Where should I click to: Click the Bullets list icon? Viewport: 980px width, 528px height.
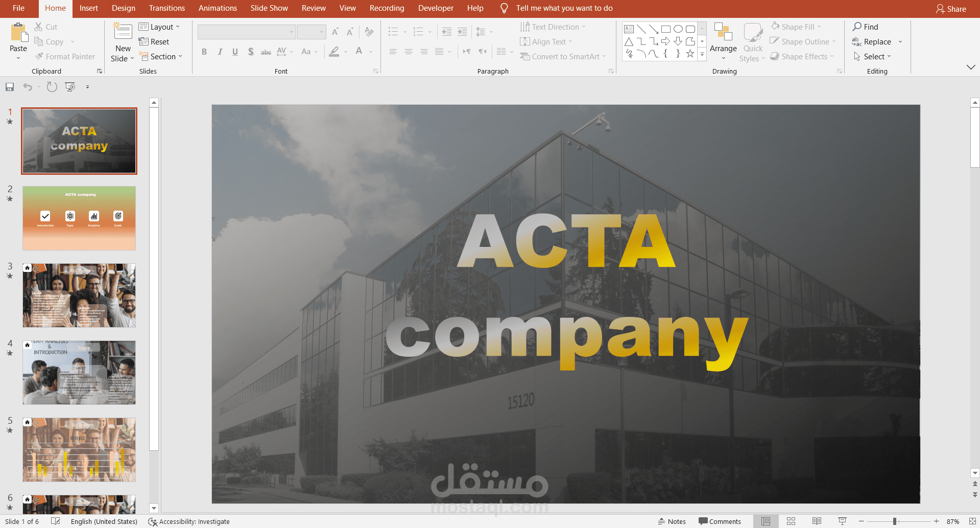point(393,32)
